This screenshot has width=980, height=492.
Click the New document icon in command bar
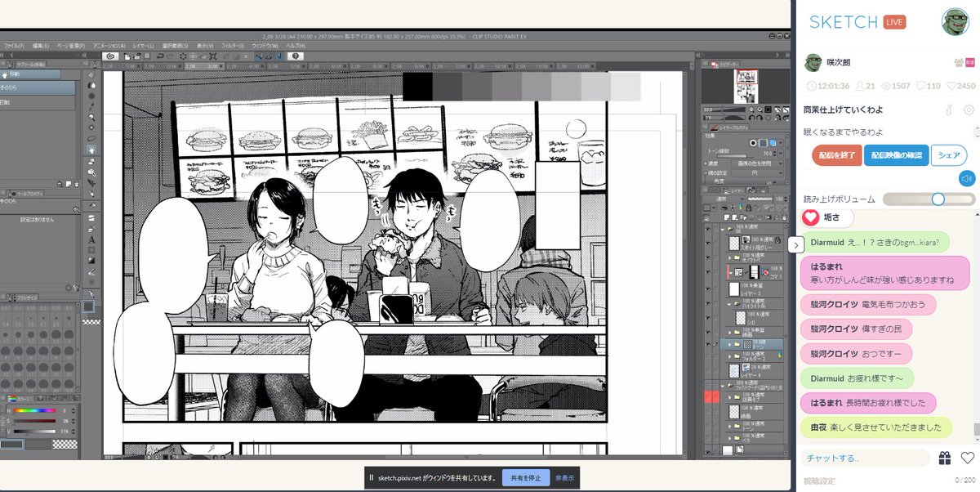click(127, 56)
